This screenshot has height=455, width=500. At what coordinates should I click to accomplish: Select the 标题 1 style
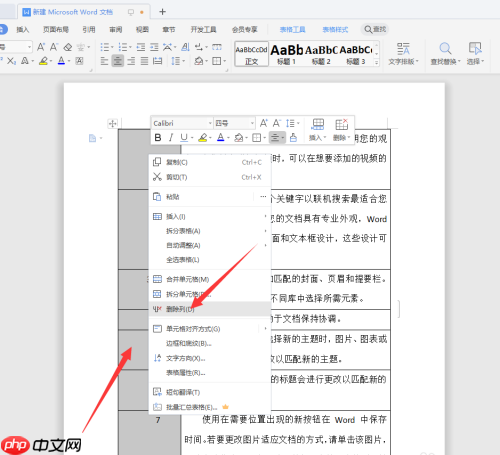[286, 54]
